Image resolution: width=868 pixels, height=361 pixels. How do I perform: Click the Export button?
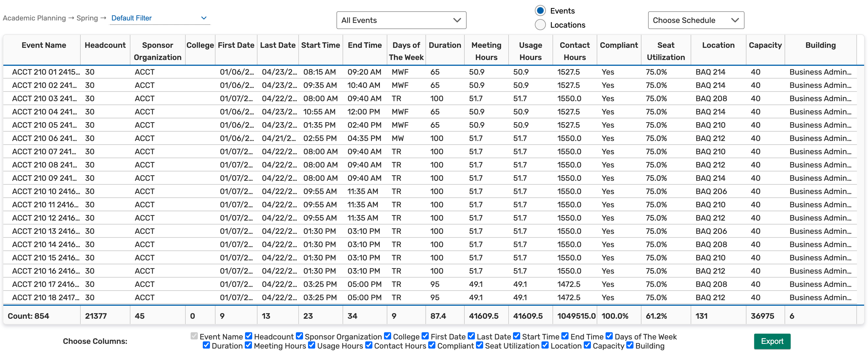coord(772,341)
